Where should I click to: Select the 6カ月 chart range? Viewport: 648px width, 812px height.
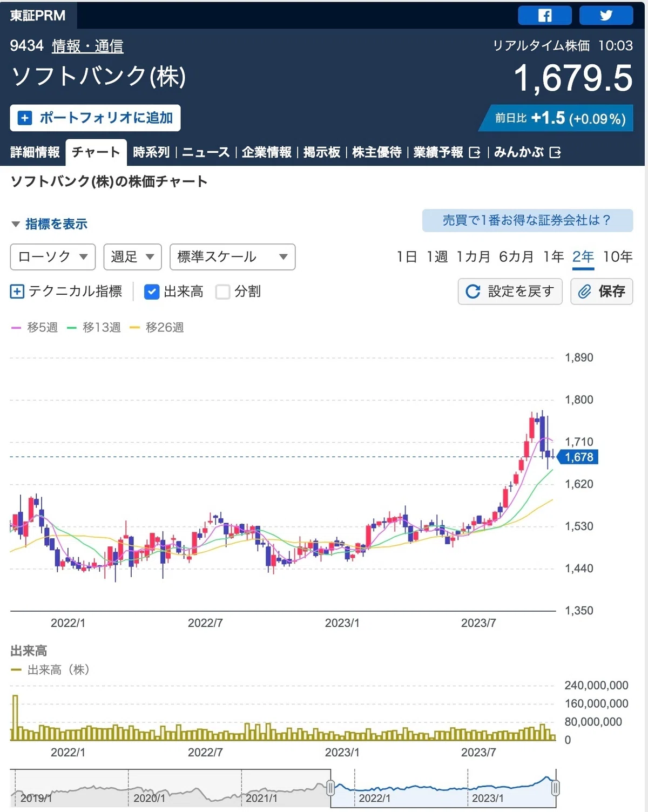[x=516, y=257]
